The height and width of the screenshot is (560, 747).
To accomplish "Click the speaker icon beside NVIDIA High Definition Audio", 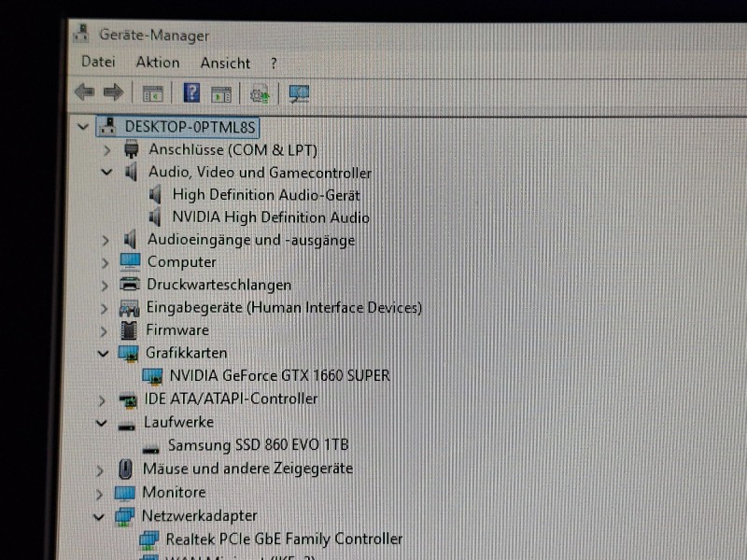I will (156, 217).
